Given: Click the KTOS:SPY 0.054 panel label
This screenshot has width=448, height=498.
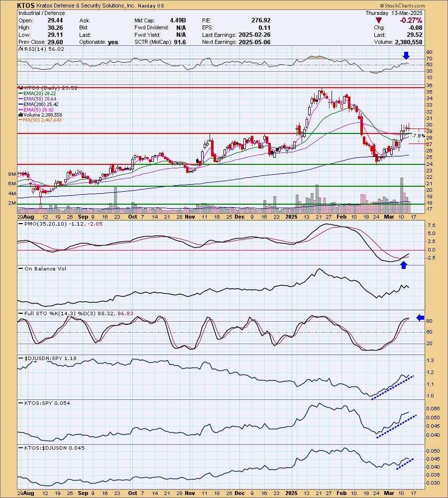Looking at the screenshot, I should pyautogui.click(x=47, y=403).
